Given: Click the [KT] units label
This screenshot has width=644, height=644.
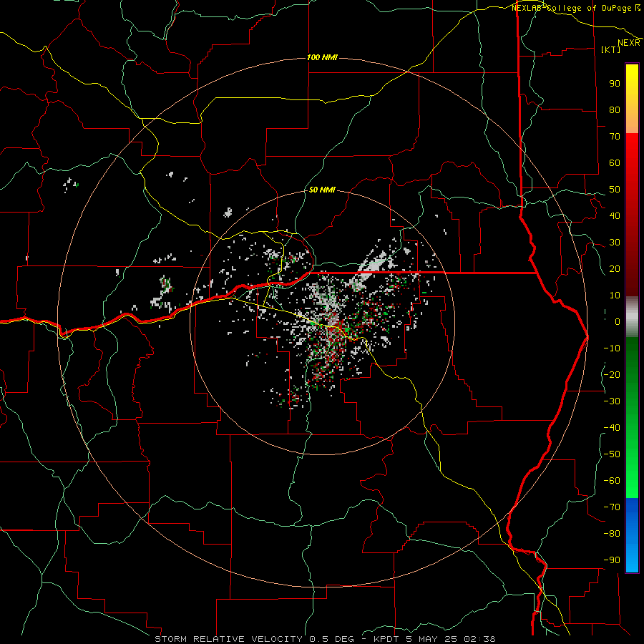Looking at the screenshot, I should [611, 49].
